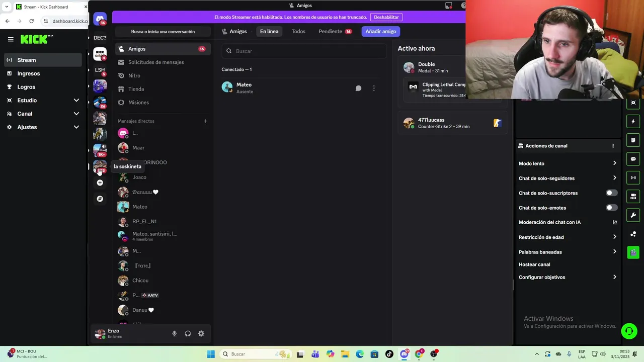Open DM with RP_EL_N1
This screenshot has width=644, height=362.
click(163, 222)
